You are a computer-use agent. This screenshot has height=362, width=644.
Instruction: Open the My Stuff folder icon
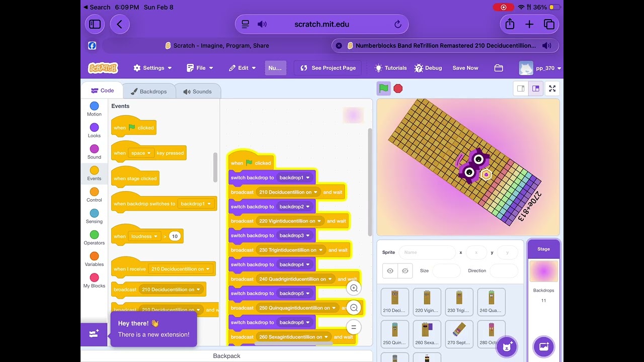499,68
